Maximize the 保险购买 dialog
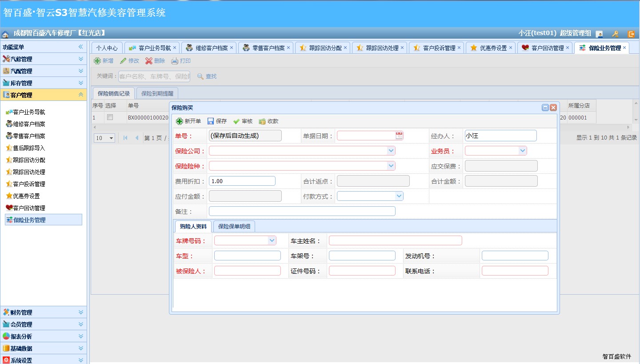 [x=545, y=108]
